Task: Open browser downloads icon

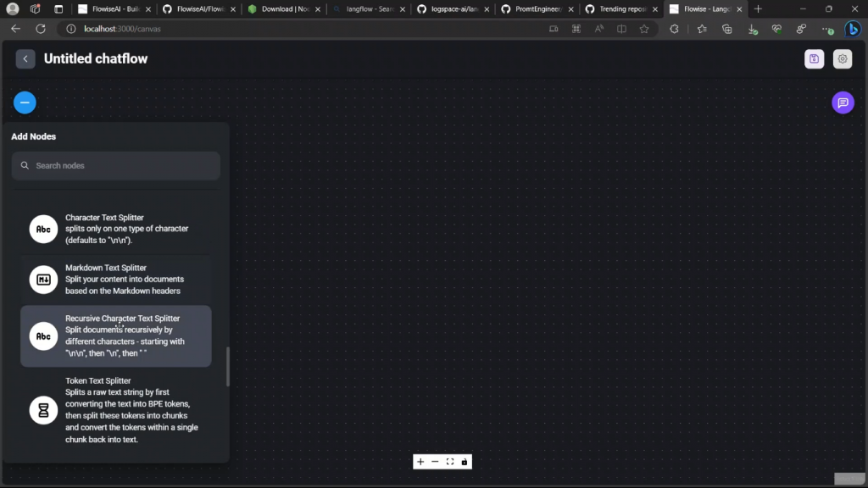Action: [753, 30]
